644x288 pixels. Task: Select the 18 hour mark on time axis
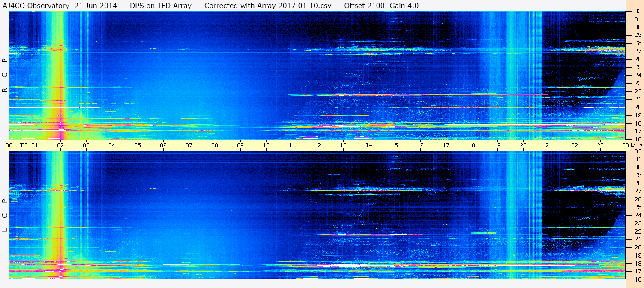pos(472,145)
